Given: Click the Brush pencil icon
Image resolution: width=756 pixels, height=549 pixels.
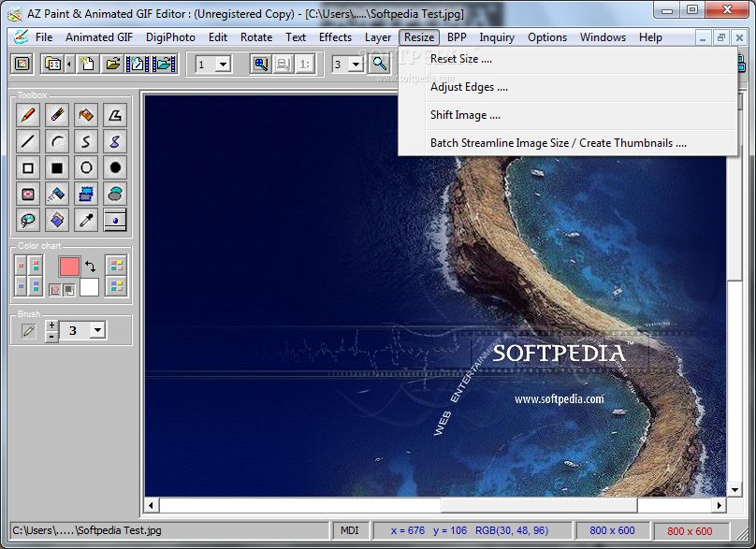Looking at the screenshot, I should [x=28, y=331].
